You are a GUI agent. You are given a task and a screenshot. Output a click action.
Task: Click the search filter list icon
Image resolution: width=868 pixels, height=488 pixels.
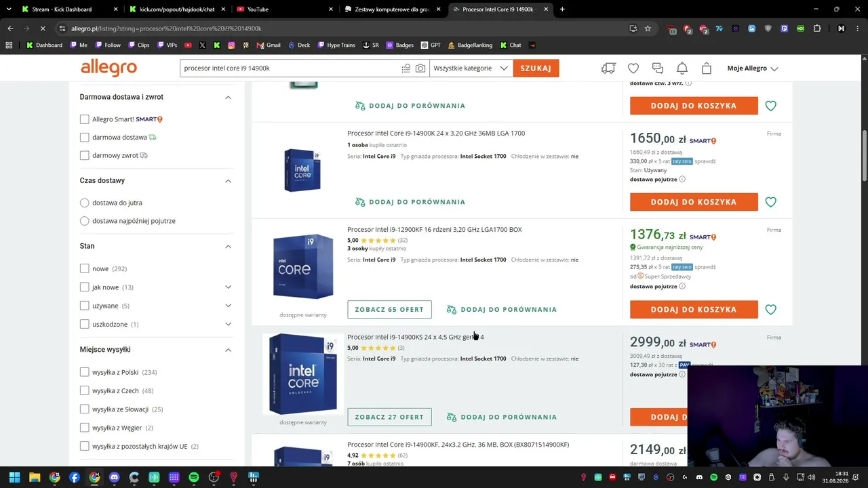pos(406,68)
